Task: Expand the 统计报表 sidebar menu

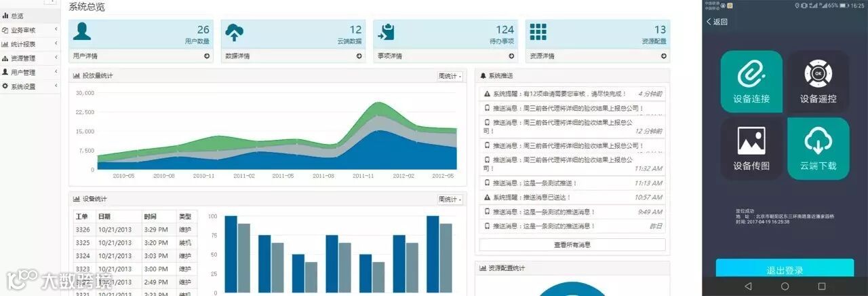Action: 29,44
